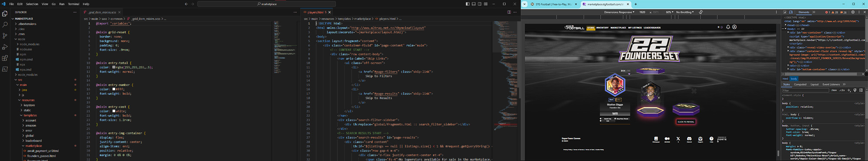Toggle device toolbar in DevTools
The image size is (868, 161).
point(791,12)
